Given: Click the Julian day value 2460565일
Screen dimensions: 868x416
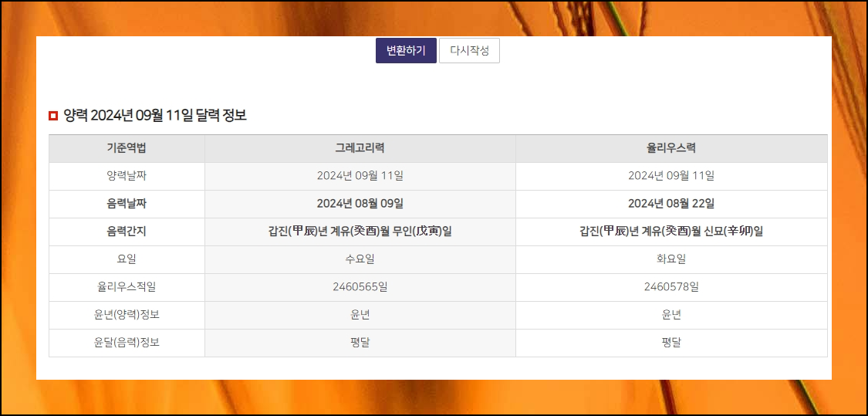Looking at the screenshot, I should [360, 287].
